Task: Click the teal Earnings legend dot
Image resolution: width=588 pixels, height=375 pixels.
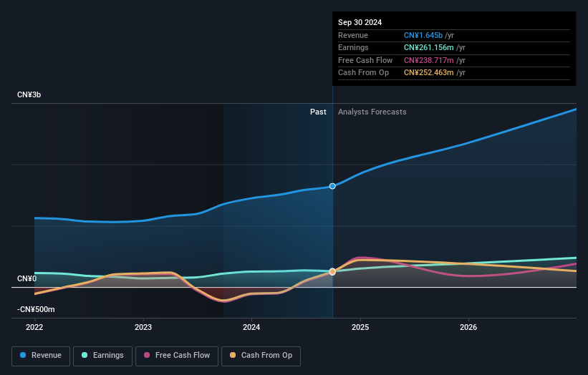Action: (x=85, y=355)
